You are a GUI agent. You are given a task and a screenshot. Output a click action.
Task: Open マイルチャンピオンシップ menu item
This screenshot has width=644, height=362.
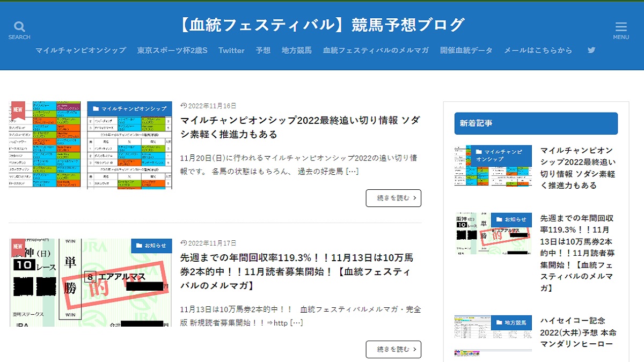click(81, 50)
